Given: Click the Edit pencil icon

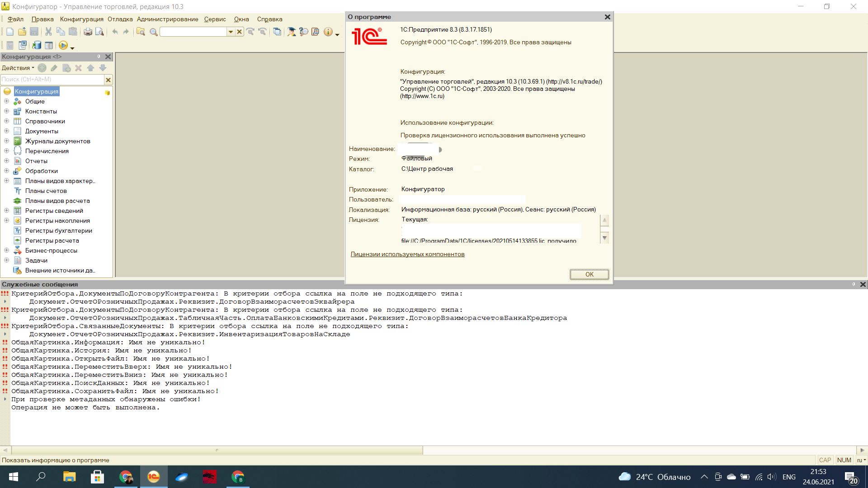Looking at the screenshot, I should click(x=54, y=68).
